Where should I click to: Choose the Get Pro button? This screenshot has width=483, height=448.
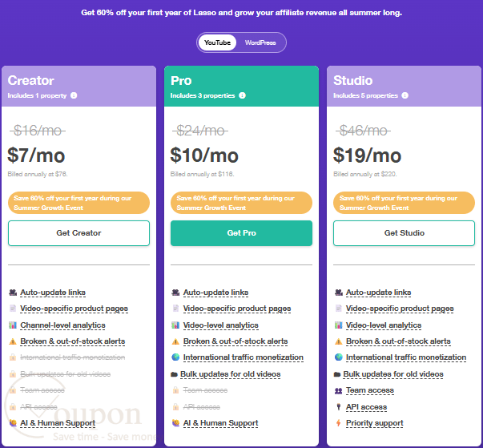tap(242, 233)
